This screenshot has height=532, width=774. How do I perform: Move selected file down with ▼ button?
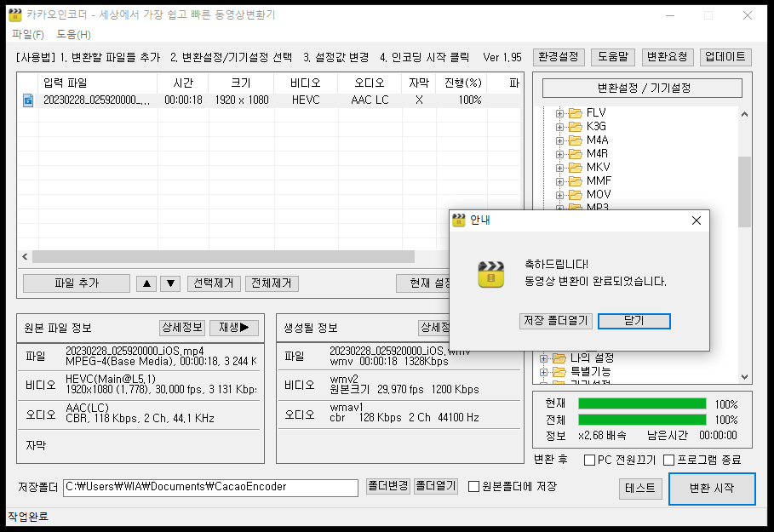click(170, 283)
